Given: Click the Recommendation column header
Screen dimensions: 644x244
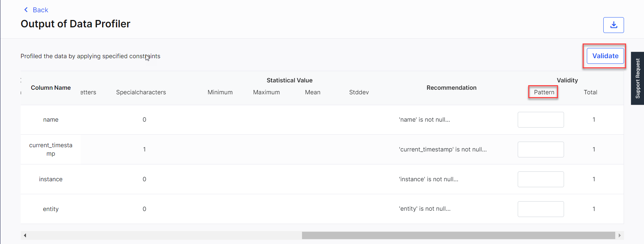Looking at the screenshot, I should [x=451, y=88].
